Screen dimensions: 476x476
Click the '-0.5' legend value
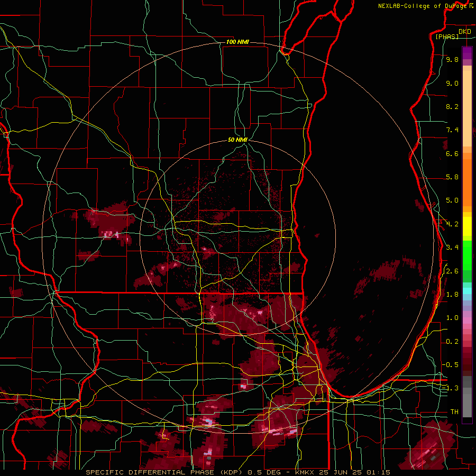pyautogui.click(x=450, y=365)
